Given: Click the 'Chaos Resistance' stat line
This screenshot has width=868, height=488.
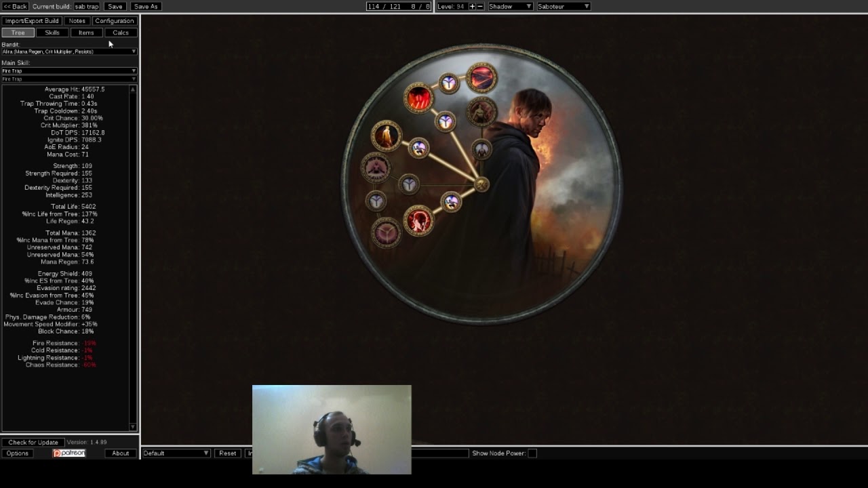Looking at the screenshot, I should 61,365.
